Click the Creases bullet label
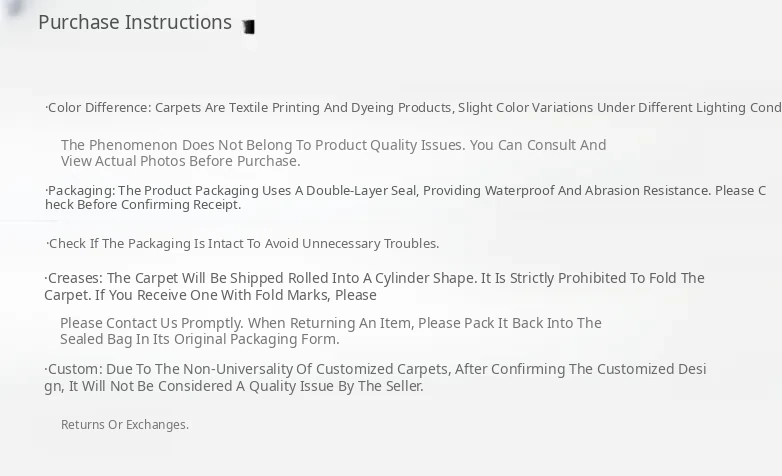 (74, 278)
